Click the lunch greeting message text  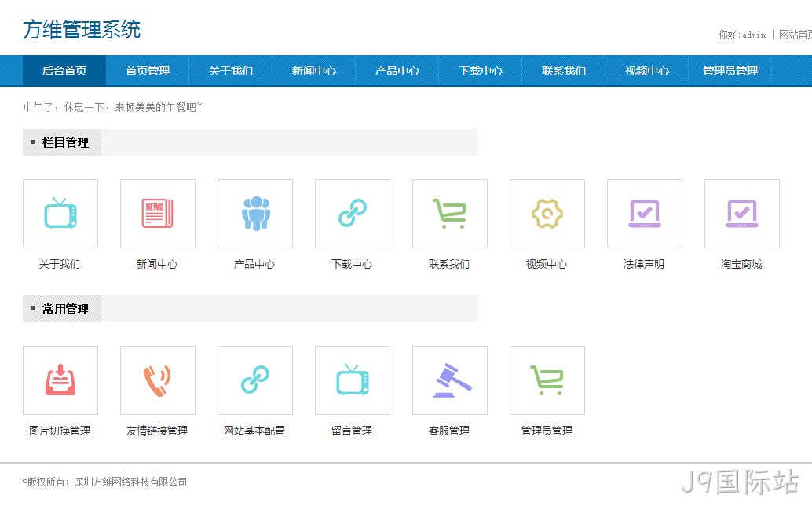pyautogui.click(x=113, y=107)
